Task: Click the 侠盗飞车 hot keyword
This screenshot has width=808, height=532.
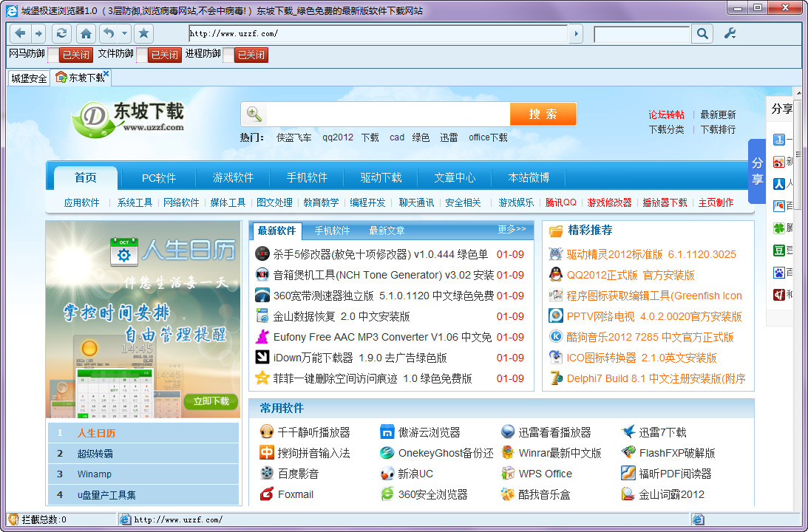Action: pos(293,137)
